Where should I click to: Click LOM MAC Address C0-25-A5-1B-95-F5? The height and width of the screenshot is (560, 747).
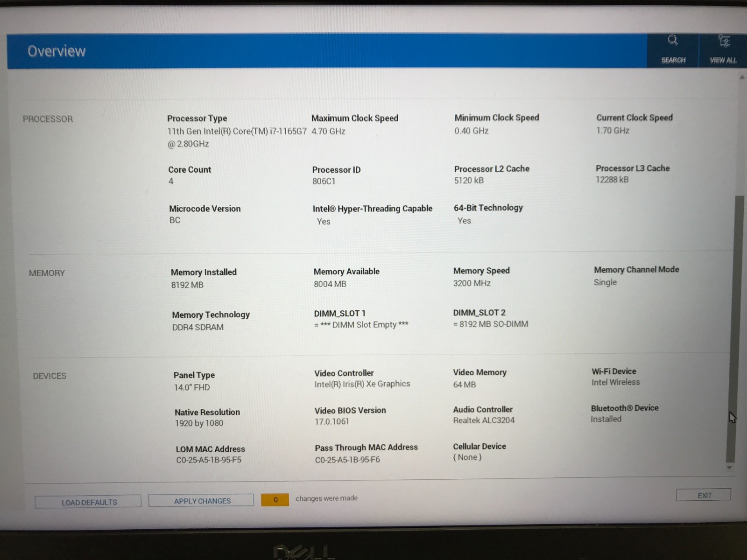209,460
